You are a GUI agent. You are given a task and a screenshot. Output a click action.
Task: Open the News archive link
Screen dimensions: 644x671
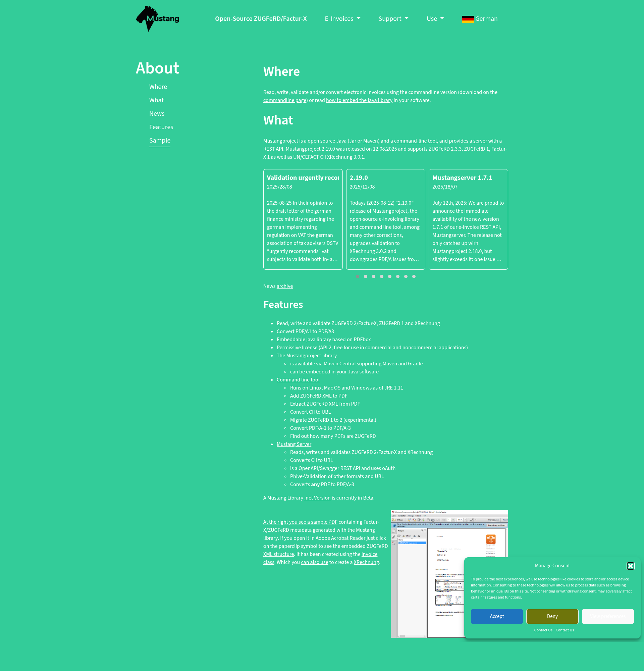point(285,286)
